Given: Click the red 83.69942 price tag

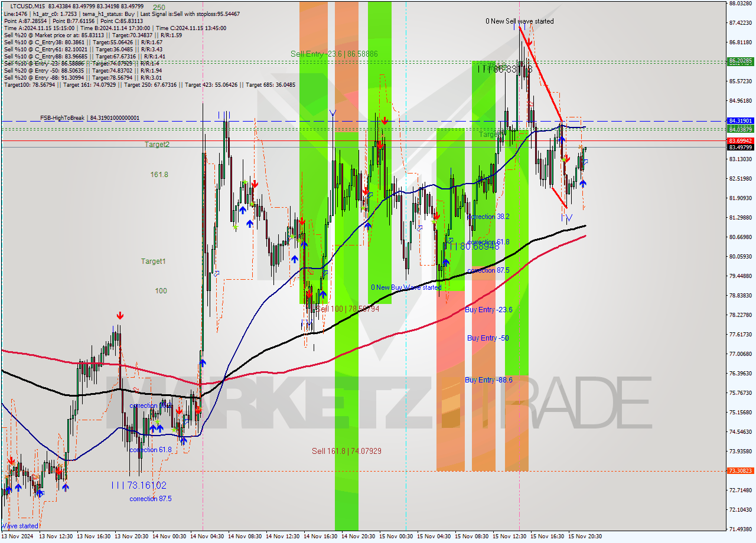Looking at the screenshot, I should pos(741,140).
